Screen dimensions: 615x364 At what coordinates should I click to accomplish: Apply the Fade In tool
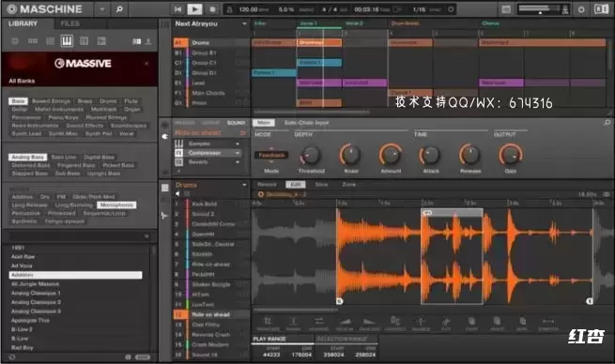[x=345, y=324]
